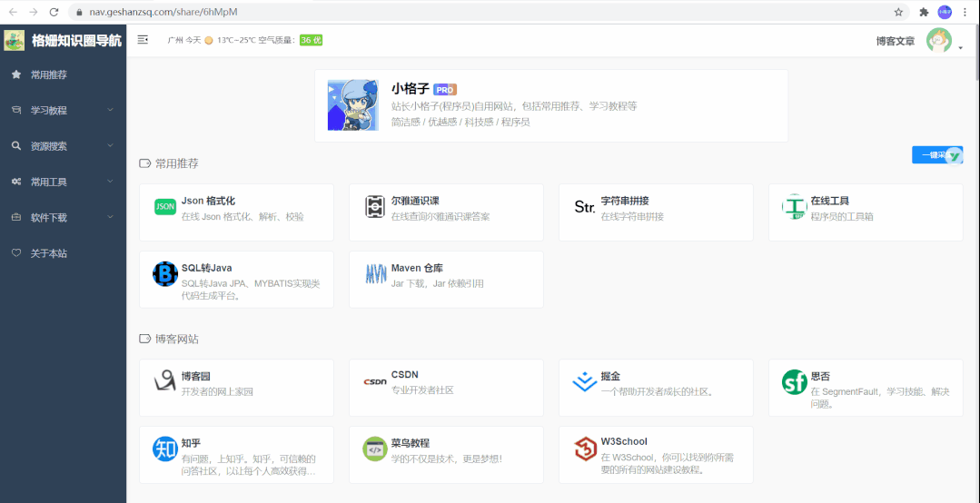Image resolution: width=980 pixels, height=503 pixels.
Task: Click the text 专业开发者社区
Action: [421, 390]
